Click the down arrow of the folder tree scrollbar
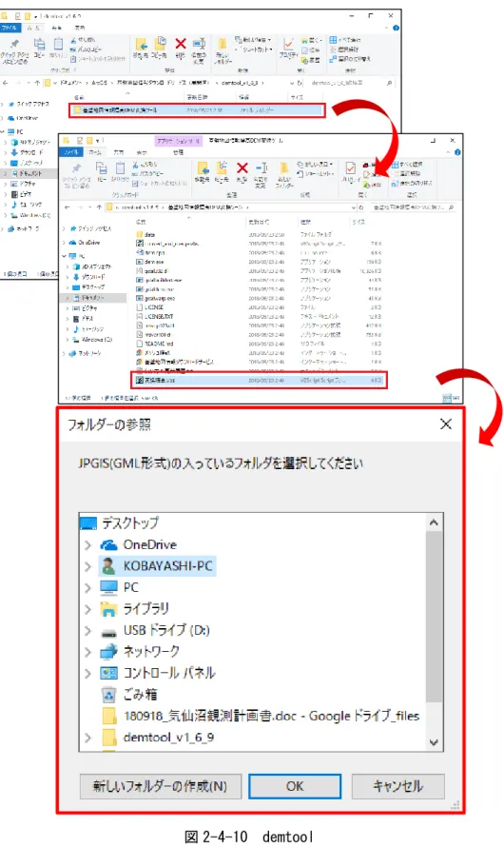 click(434, 742)
